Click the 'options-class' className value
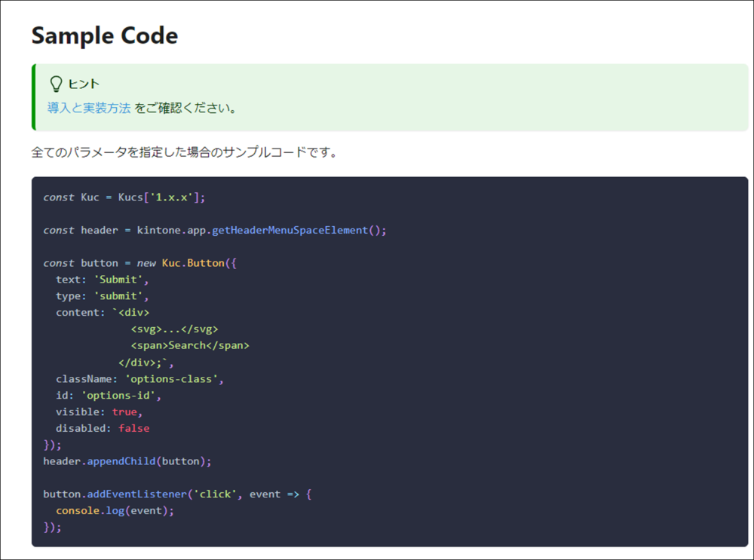 click(x=173, y=378)
